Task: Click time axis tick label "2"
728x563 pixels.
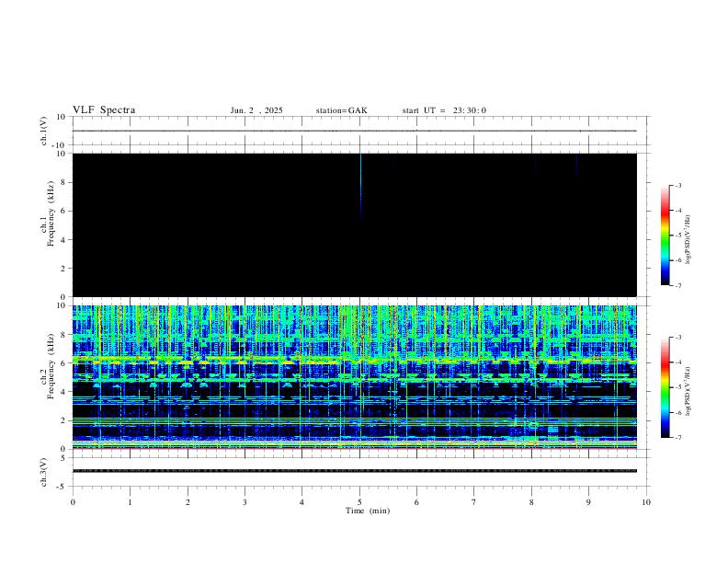Action: click(188, 502)
